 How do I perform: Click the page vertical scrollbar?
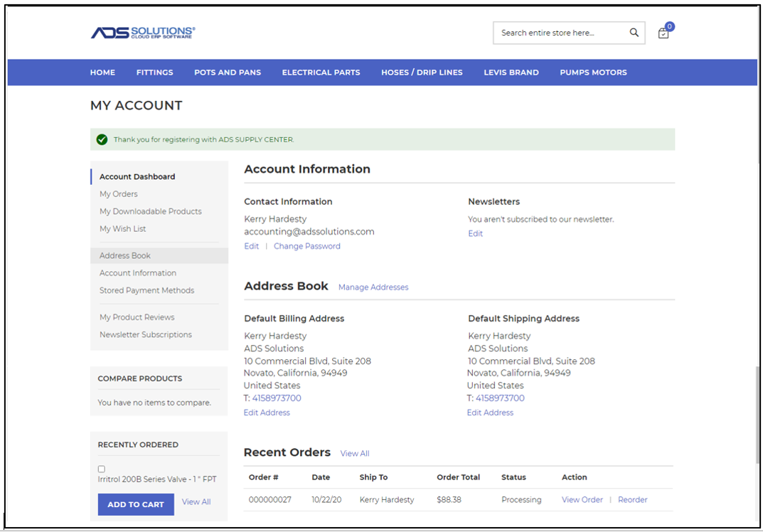757,415
